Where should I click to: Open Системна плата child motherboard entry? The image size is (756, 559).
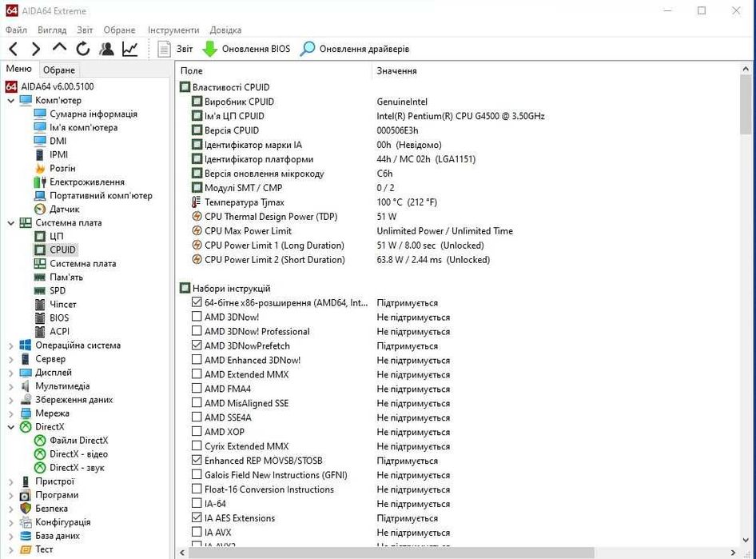(x=83, y=263)
